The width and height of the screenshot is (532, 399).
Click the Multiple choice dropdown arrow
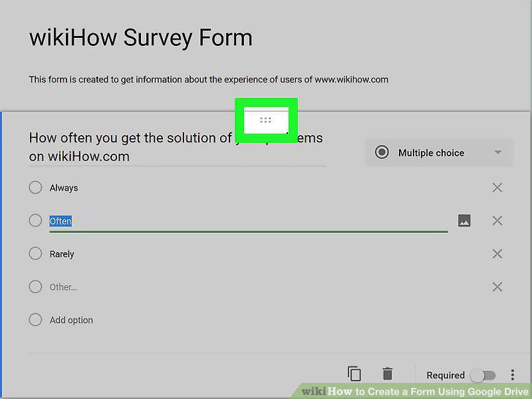pos(498,152)
